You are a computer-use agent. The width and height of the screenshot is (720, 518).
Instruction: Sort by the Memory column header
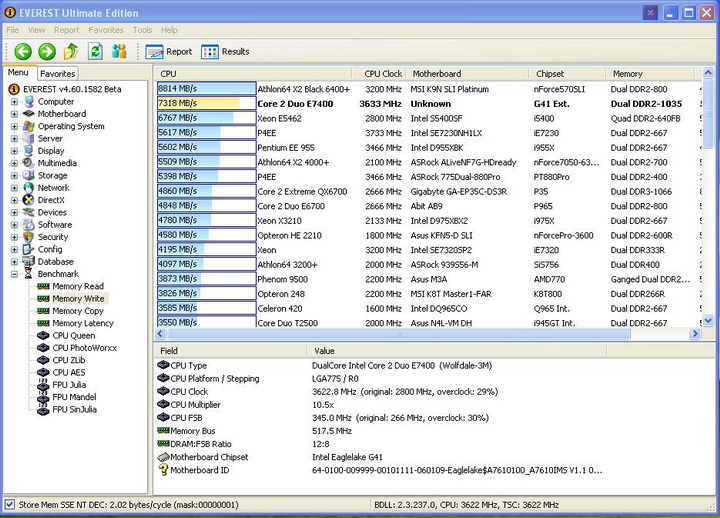tap(650, 73)
